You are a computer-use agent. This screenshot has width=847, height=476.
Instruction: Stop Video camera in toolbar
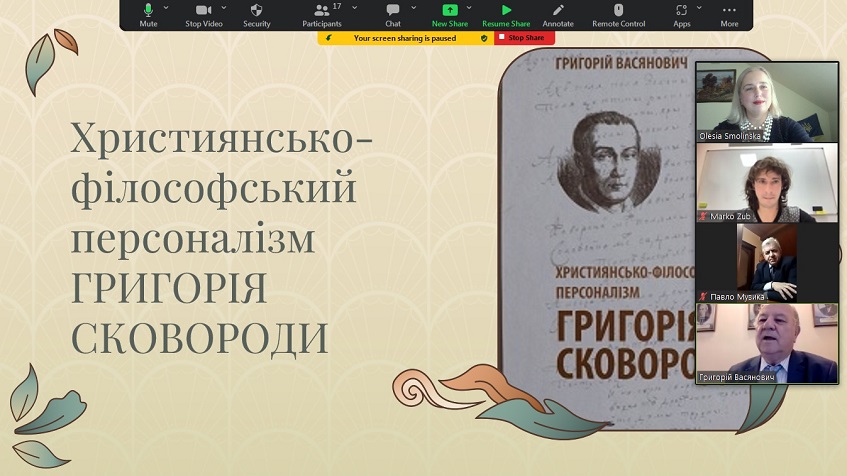click(204, 14)
